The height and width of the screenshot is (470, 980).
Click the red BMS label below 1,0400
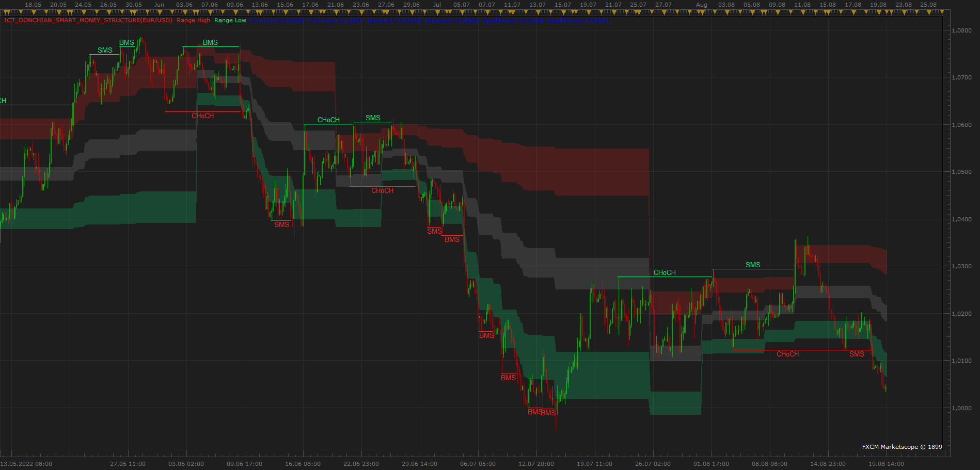pos(452,239)
